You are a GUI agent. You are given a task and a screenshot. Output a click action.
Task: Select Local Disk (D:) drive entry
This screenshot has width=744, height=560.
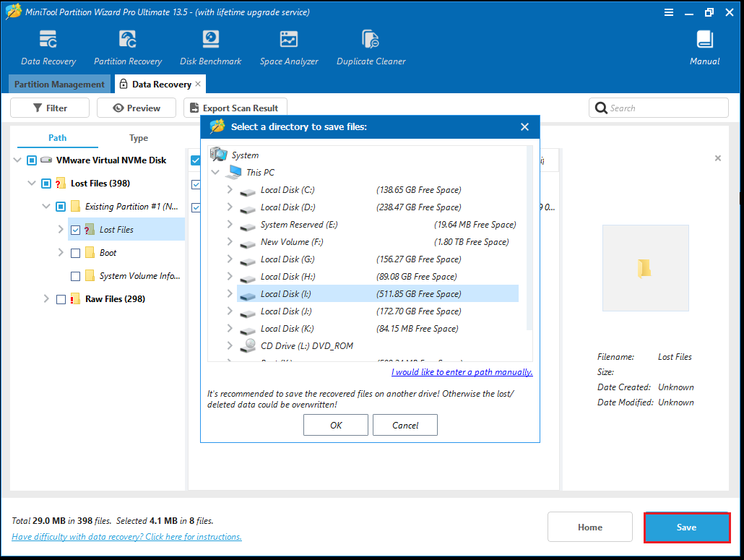pyautogui.click(x=378, y=207)
